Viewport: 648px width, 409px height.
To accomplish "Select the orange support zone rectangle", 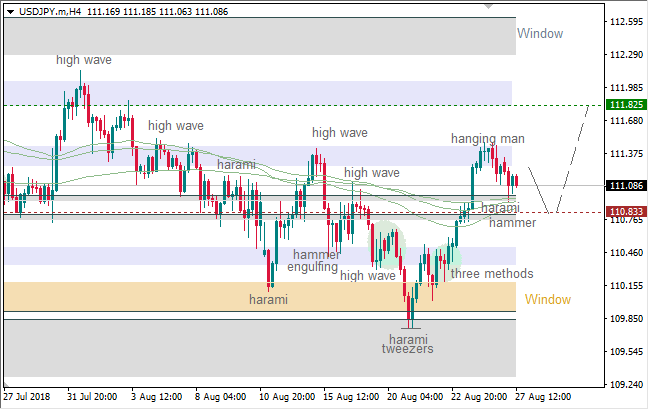I will (200, 297).
